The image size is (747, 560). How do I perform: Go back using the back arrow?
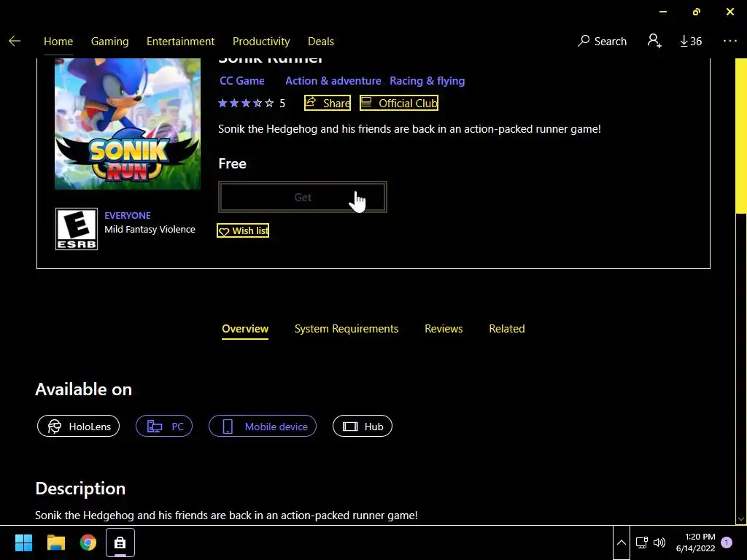click(x=15, y=42)
